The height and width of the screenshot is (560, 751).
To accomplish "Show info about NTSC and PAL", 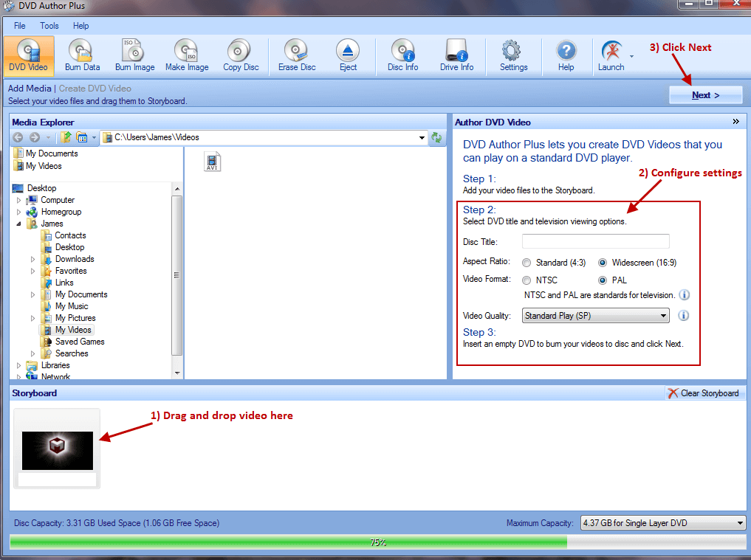I will (x=685, y=295).
